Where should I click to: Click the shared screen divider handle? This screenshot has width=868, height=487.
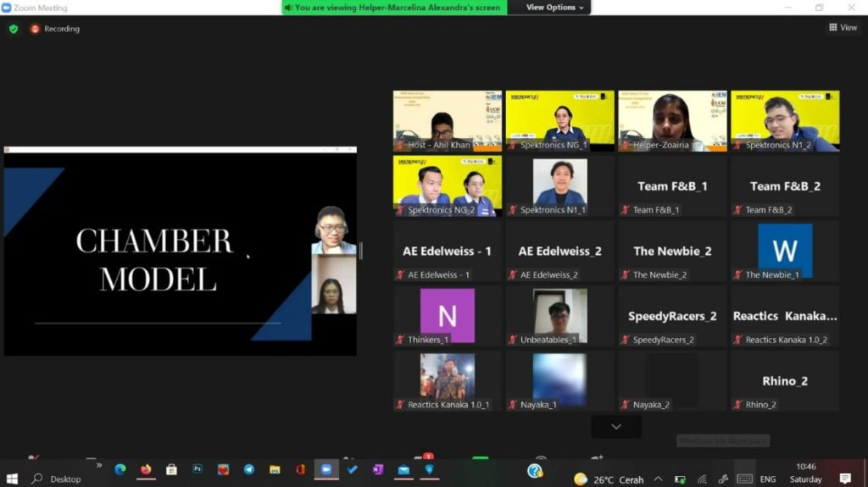361,251
